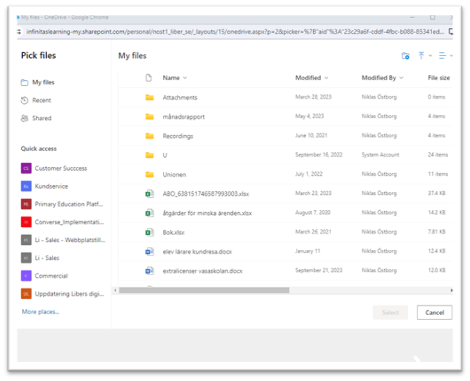Click the September 16, 2022 modified date
This screenshot has width=470, height=381.
pos(319,155)
